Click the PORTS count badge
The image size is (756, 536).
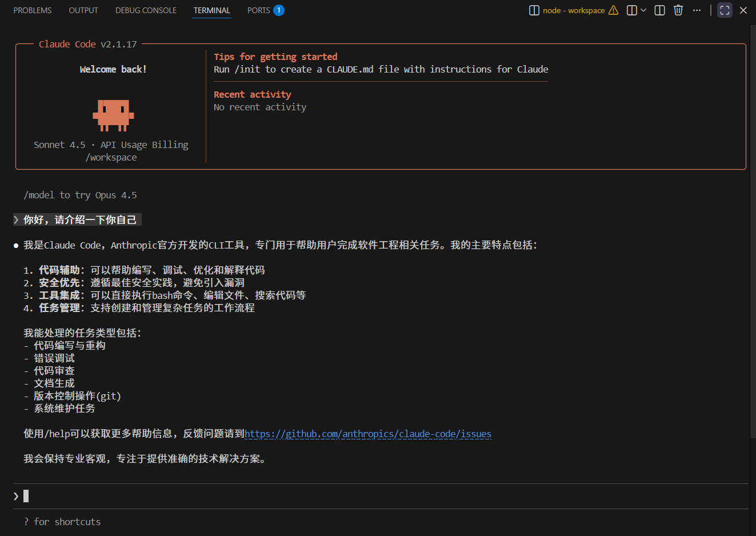pyautogui.click(x=279, y=10)
